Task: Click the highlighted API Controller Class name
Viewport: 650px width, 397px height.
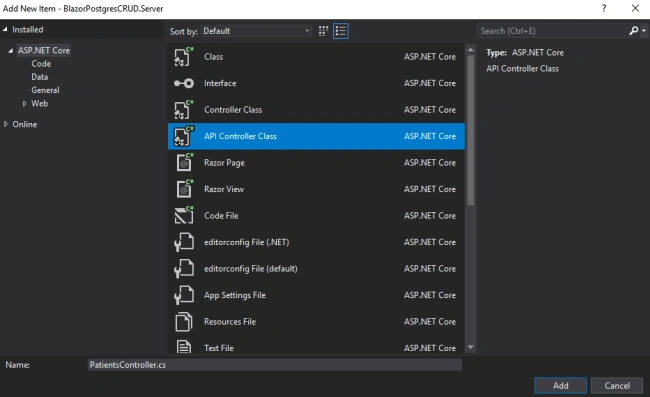Action: coord(240,136)
